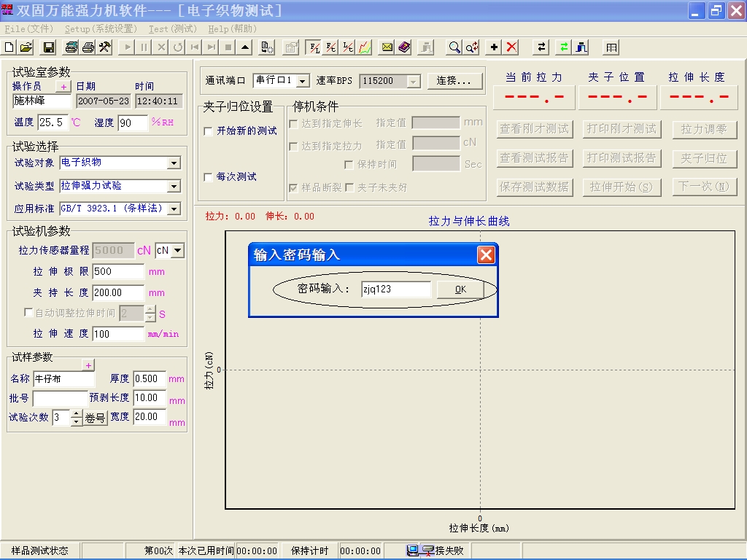Open the hammer and wrench settings icon
This screenshot has width=747, height=560.
(104, 47)
